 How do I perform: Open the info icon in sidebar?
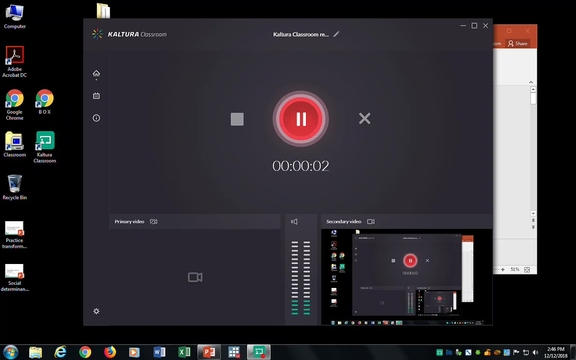pos(96,118)
